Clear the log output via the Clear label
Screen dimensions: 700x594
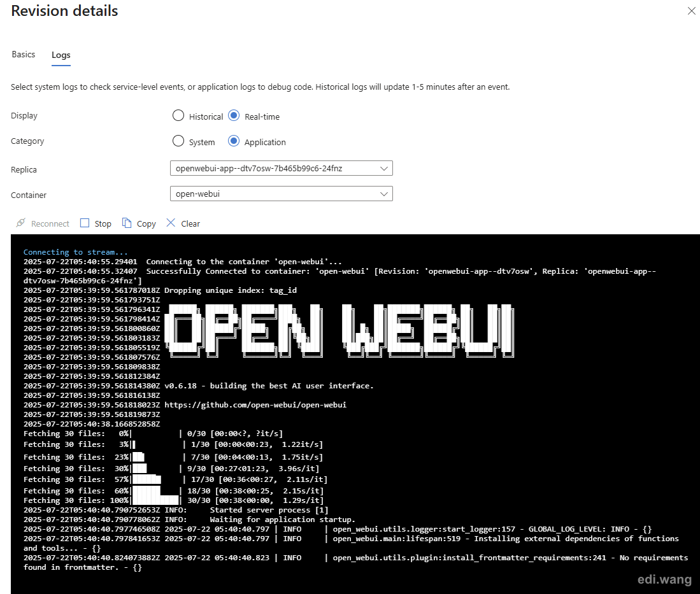(x=190, y=223)
